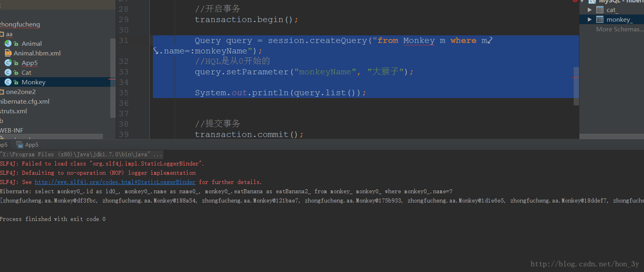This screenshot has width=644, height=272.
Task: Click the Monkey object list output line
Action: 322,200
